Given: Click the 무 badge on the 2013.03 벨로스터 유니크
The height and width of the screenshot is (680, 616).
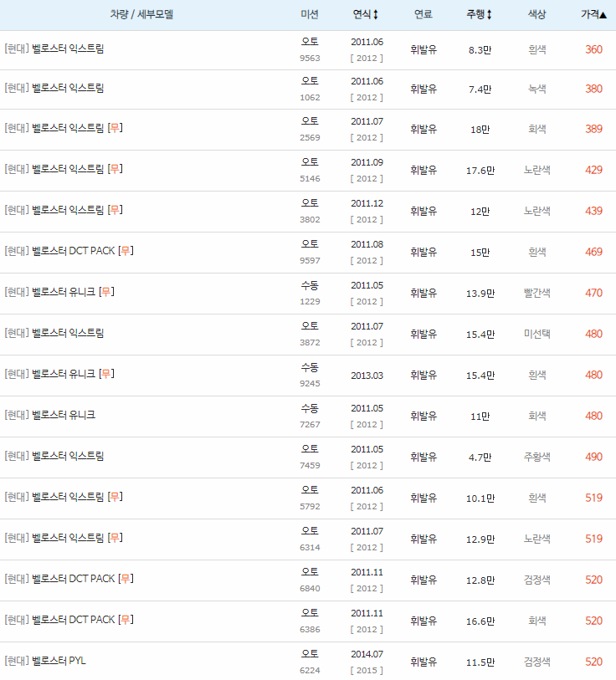Looking at the screenshot, I should tap(104, 375).
